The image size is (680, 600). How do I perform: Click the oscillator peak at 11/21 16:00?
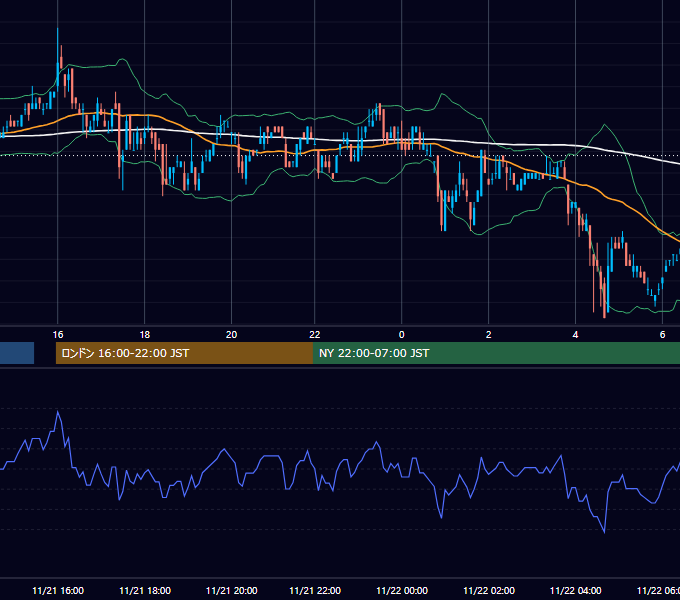click(58, 411)
